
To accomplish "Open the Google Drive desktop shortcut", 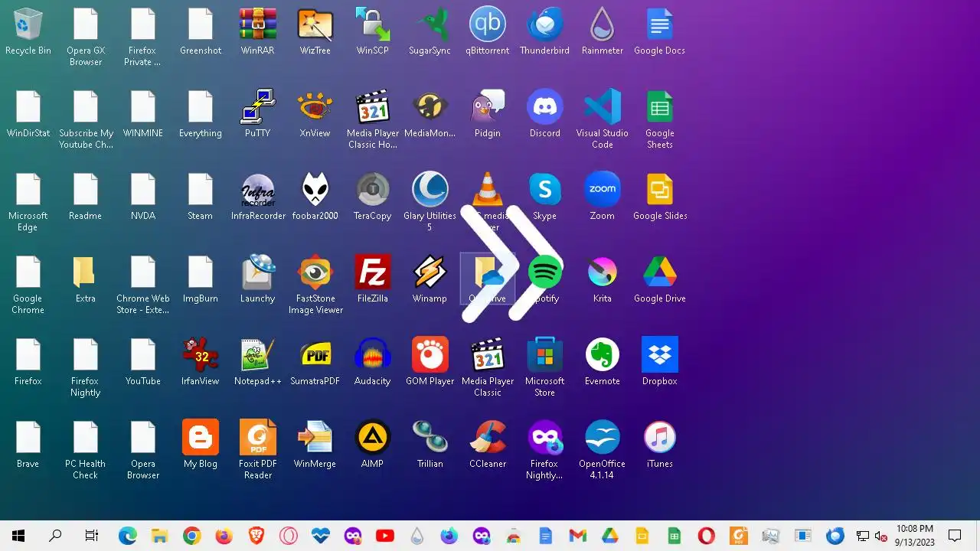I will (x=659, y=279).
